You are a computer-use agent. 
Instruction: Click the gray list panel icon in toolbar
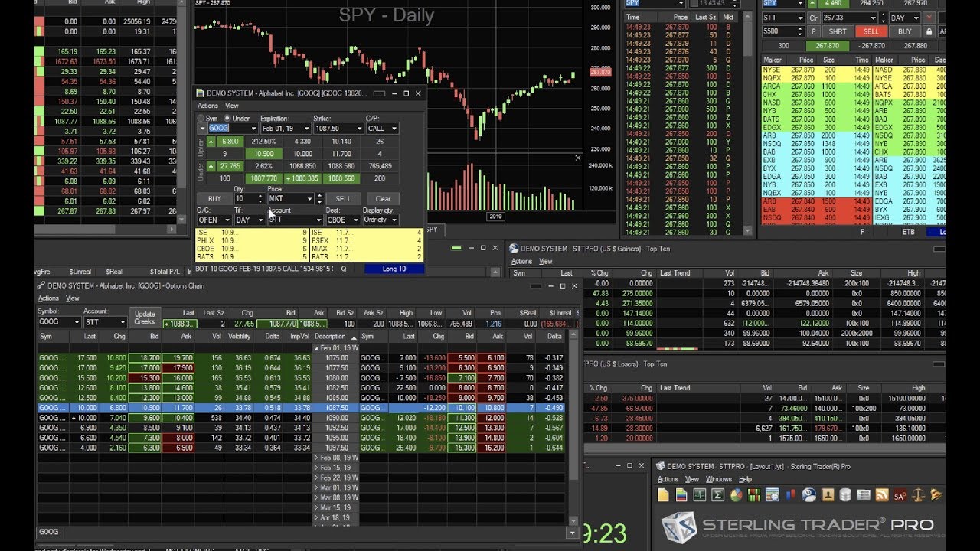[864, 495]
